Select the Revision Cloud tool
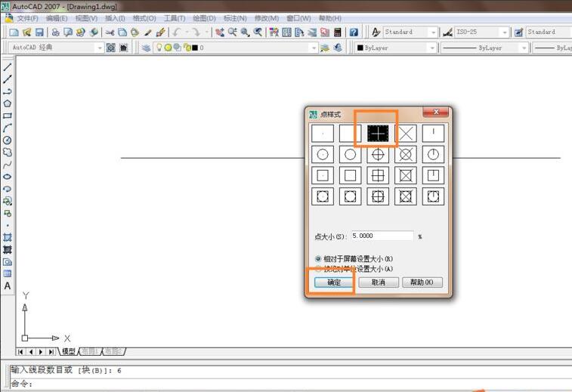The height and width of the screenshot is (392, 572). pos(8,152)
